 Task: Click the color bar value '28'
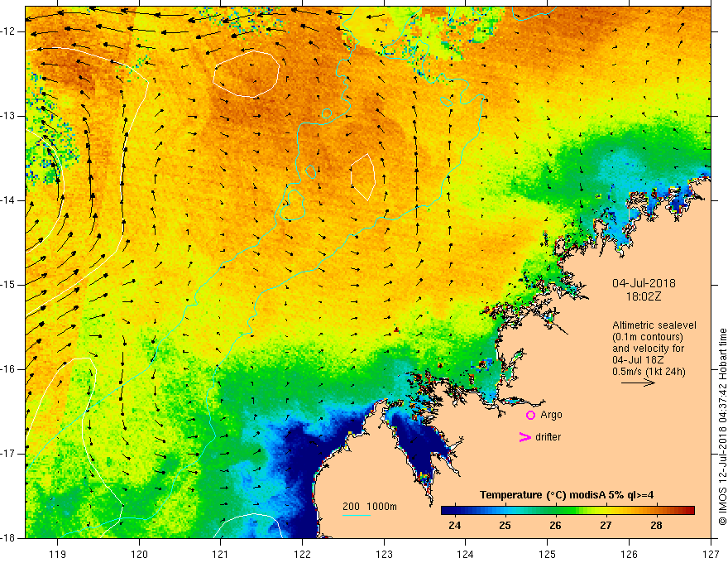[656, 526]
